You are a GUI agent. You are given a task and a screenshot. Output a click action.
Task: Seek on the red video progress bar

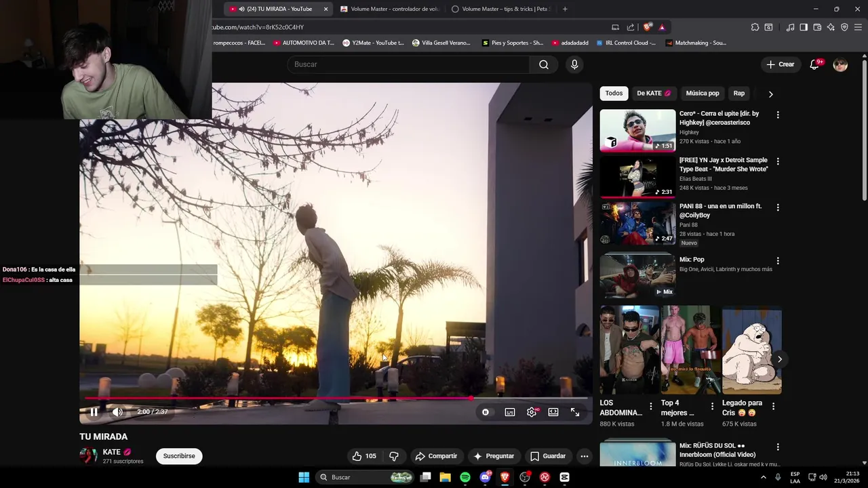[x=336, y=399]
